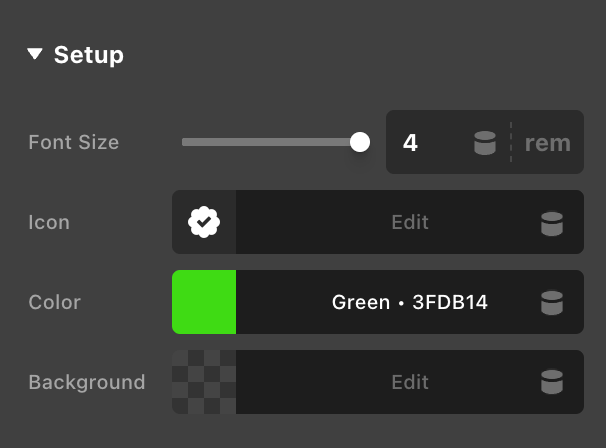Screen dimensions: 606x448
Task: Open dynamic data icon in Font Size field
Action: pos(485,143)
